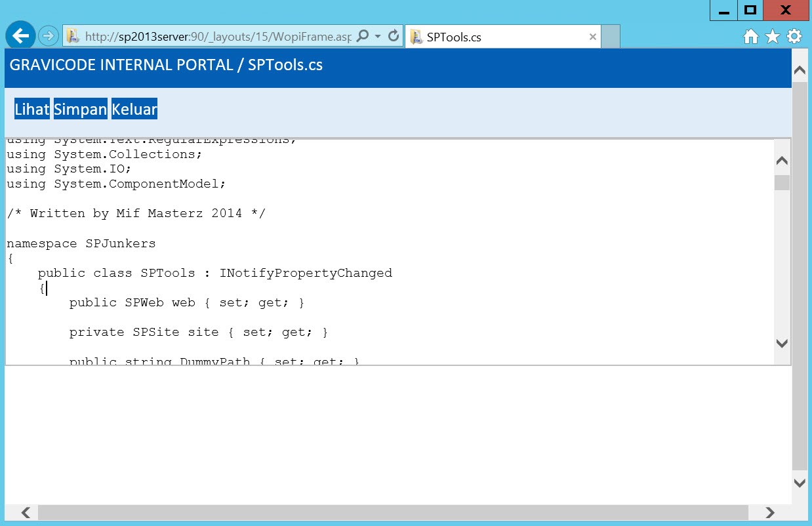The image size is (812, 526).
Task: Click horizontal scrollbar right arrow
Action: pos(770,512)
